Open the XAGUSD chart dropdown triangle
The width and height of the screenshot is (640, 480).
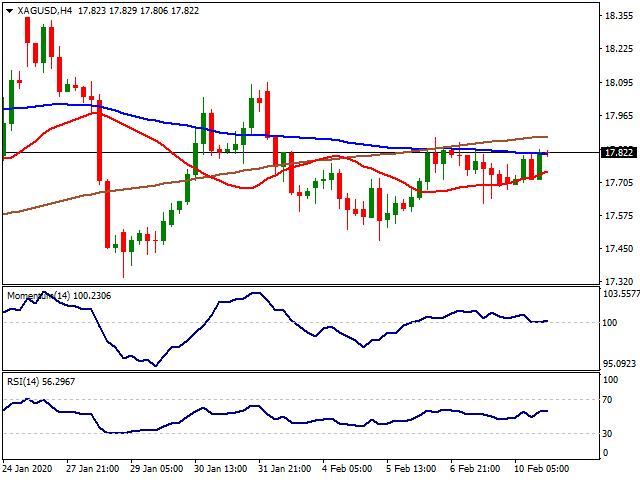[9, 11]
